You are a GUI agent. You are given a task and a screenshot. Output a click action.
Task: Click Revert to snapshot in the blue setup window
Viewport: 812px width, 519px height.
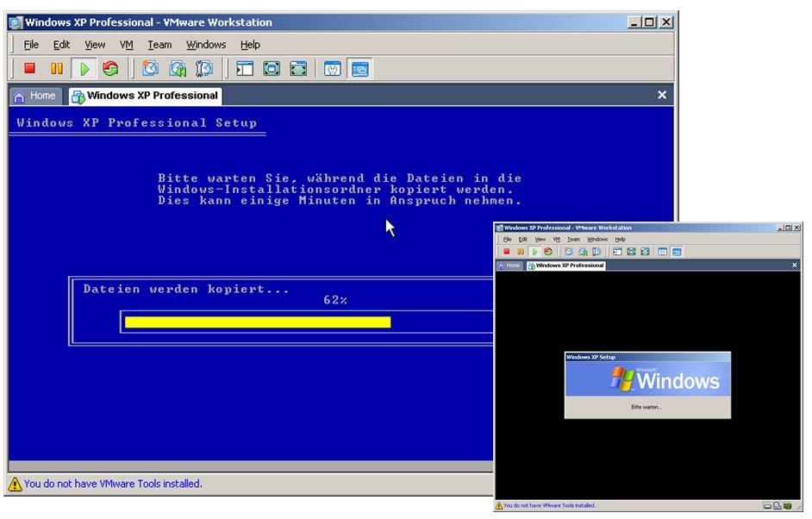178,68
